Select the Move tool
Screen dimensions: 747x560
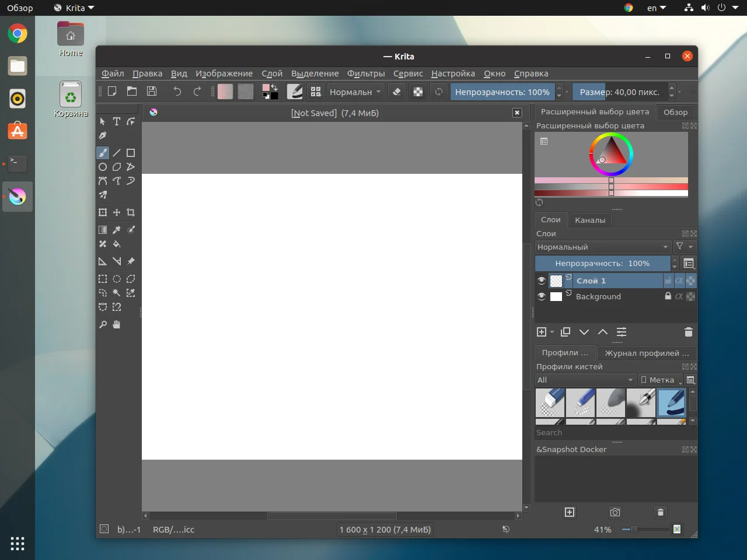coord(117,212)
